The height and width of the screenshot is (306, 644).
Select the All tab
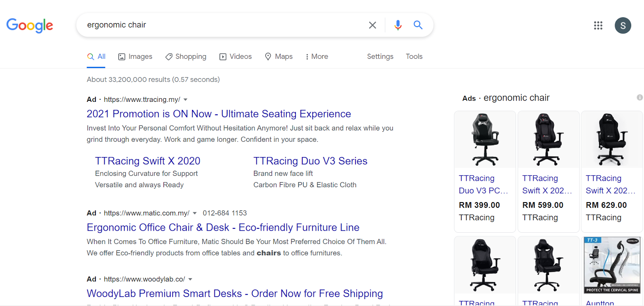point(97,57)
